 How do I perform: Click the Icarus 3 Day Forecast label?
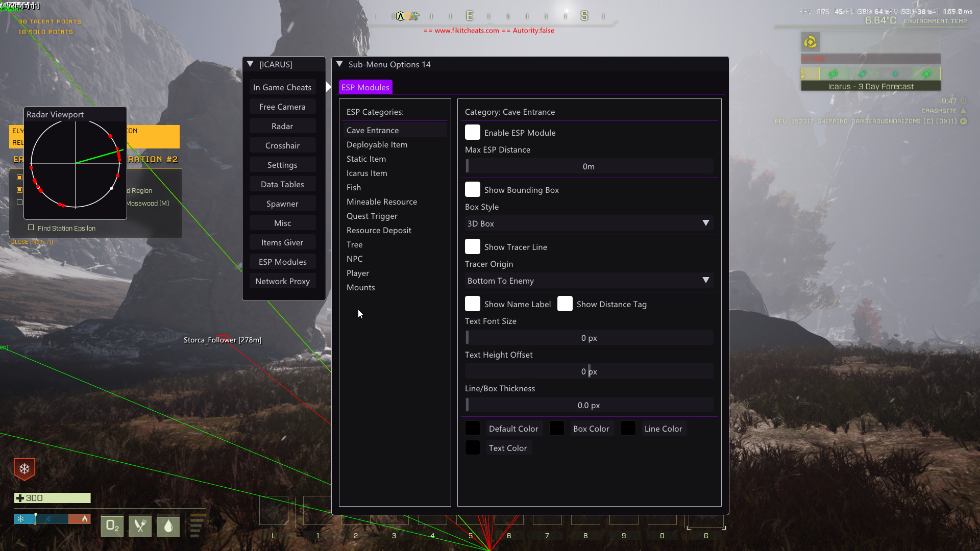[x=871, y=86]
